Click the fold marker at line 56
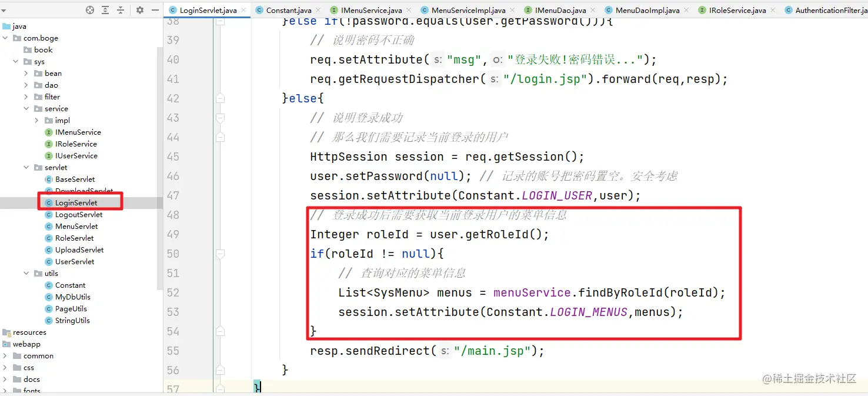 tap(220, 370)
